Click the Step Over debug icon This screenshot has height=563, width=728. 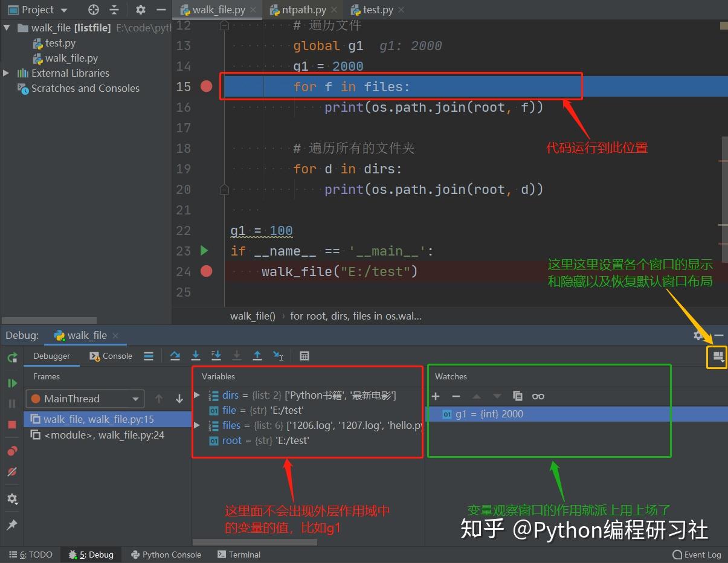pyautogui.click(x=175, y=356)
